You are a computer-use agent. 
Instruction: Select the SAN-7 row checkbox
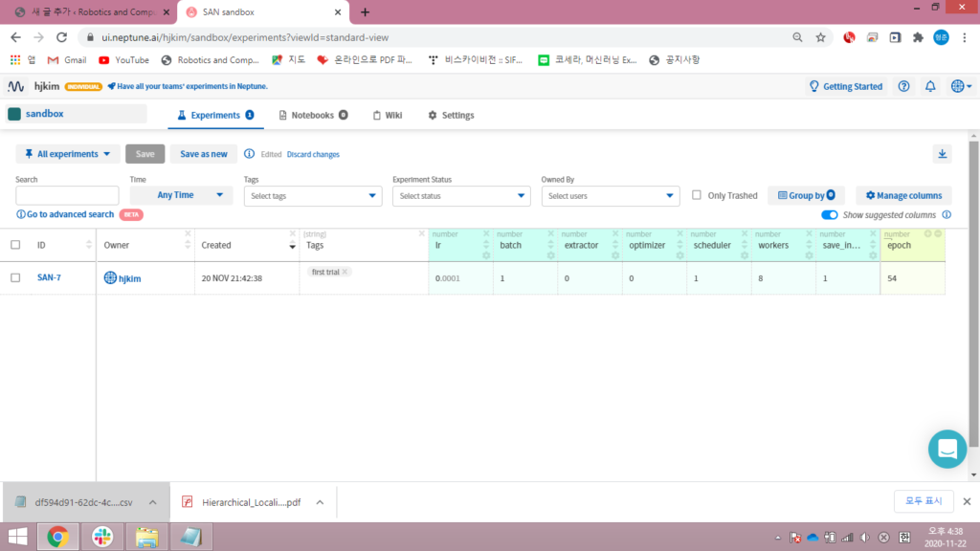[15, 277]
